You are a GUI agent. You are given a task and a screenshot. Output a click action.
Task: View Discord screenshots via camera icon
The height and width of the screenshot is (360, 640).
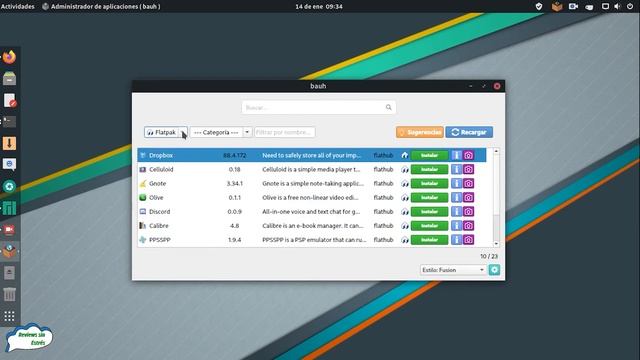pos(469,212)
